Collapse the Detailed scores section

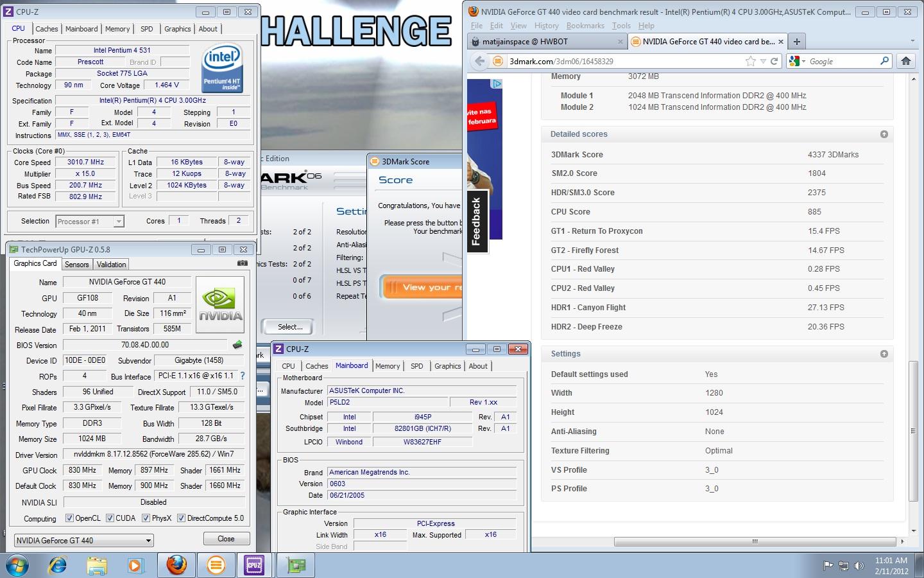pyautogui.click(x=884, y=134)
